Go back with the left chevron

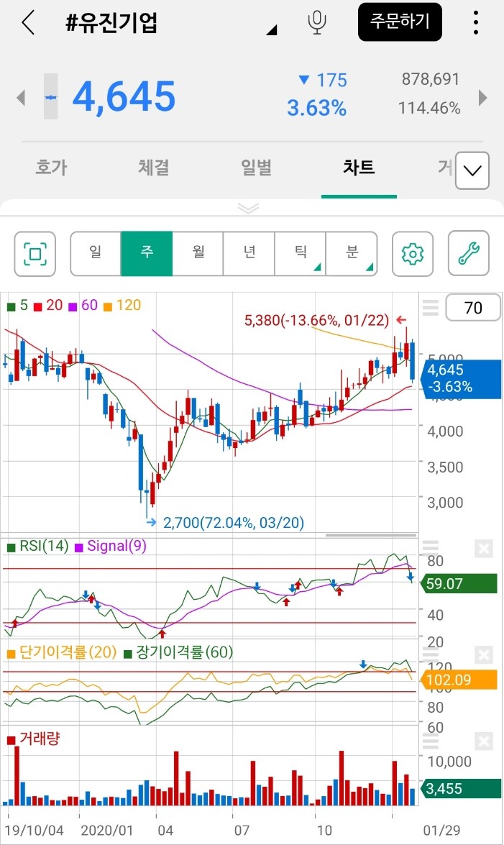(x=28, y=22)
